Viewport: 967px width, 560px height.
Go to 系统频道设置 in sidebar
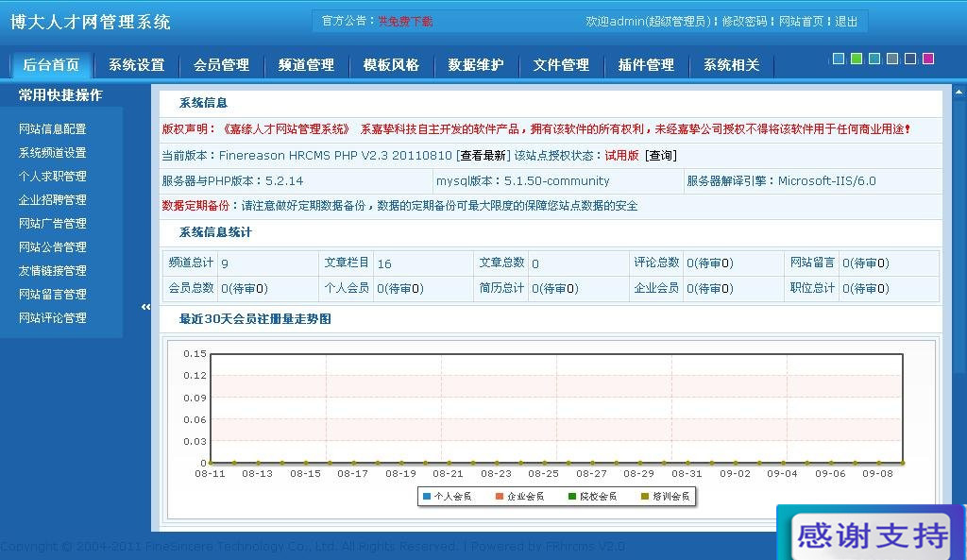click(x=53, y=152)
